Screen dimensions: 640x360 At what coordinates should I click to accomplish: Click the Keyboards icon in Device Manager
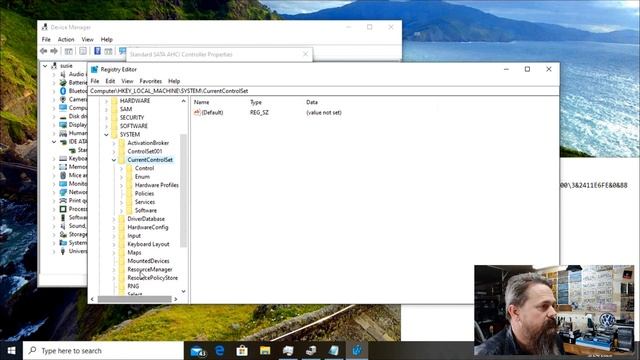coord(63,158)
